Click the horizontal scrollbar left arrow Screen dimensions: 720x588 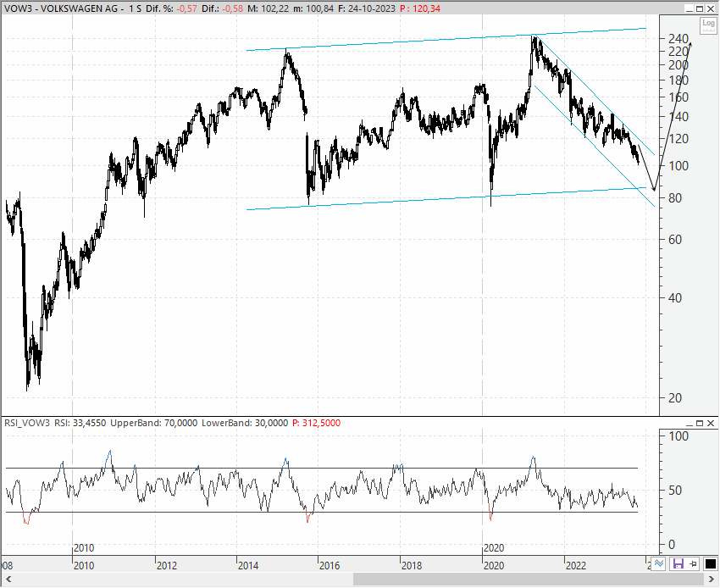point(8,580)
